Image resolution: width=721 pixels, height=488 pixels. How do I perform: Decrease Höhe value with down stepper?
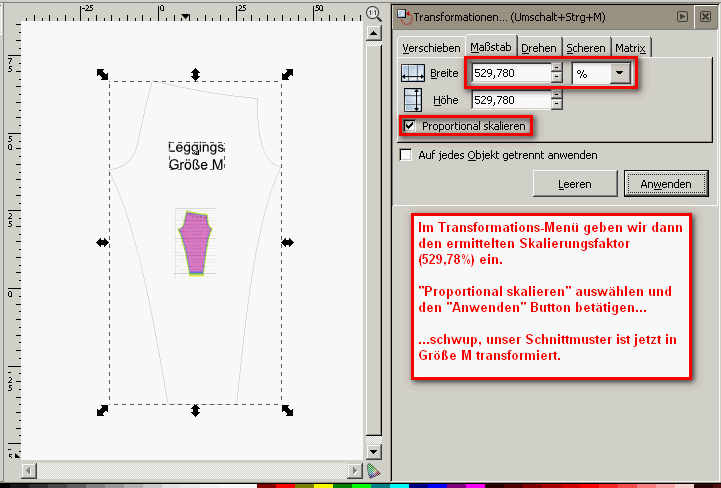[557, 105]
